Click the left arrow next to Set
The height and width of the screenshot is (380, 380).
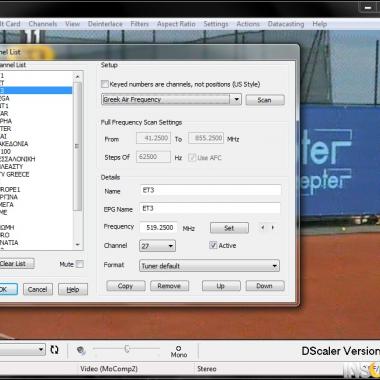263,228
